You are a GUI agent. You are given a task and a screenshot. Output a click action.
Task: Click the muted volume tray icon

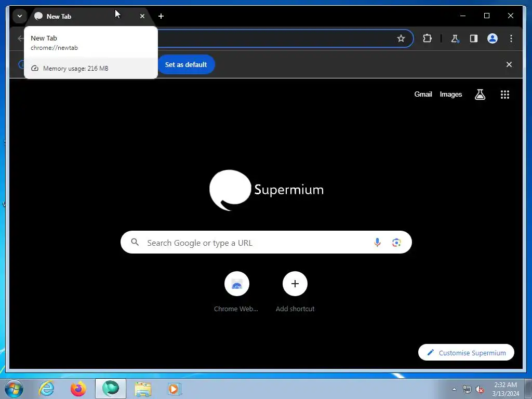click(x=480, y=390)
